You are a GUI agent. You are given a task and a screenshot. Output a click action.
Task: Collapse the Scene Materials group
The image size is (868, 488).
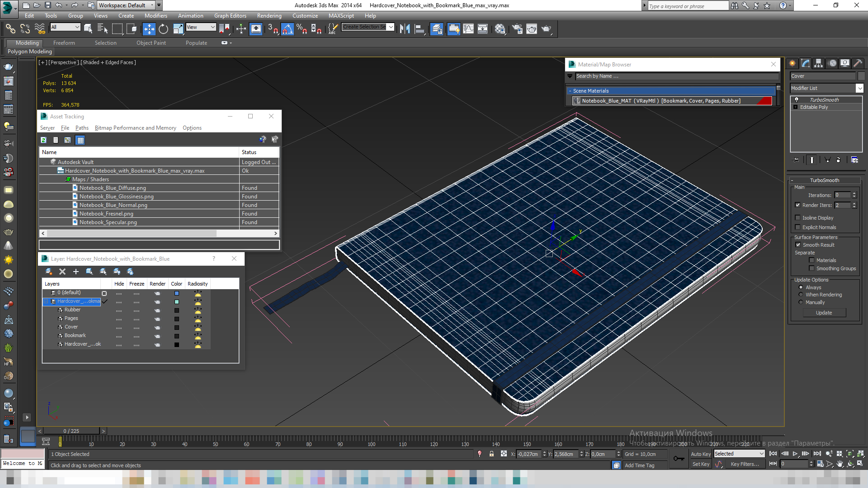point(570,91)
